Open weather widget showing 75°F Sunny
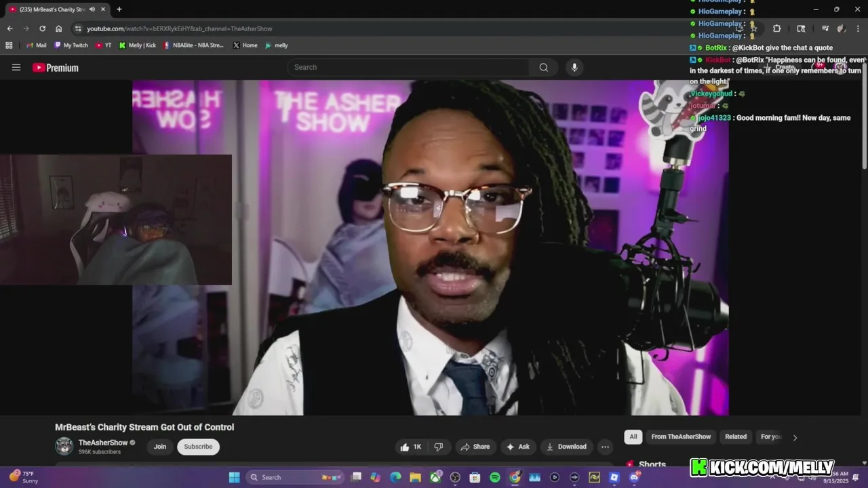 tap(23, 477)
